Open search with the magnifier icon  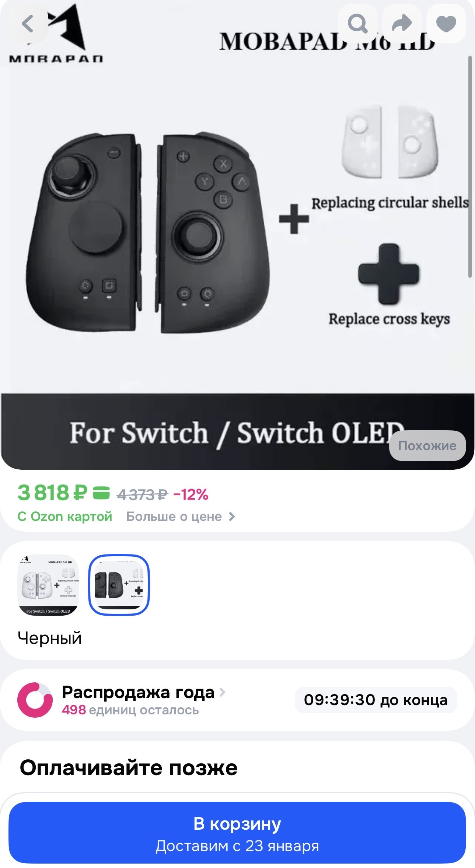[358, 24]
